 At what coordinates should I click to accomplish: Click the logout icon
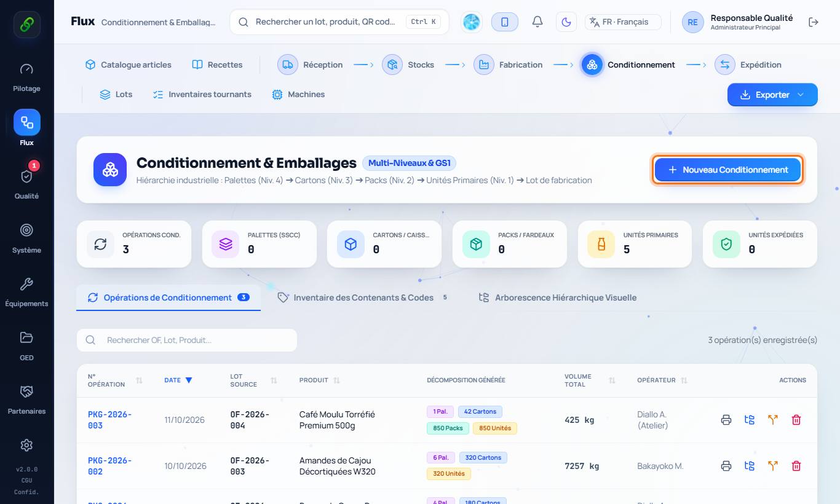814,22
